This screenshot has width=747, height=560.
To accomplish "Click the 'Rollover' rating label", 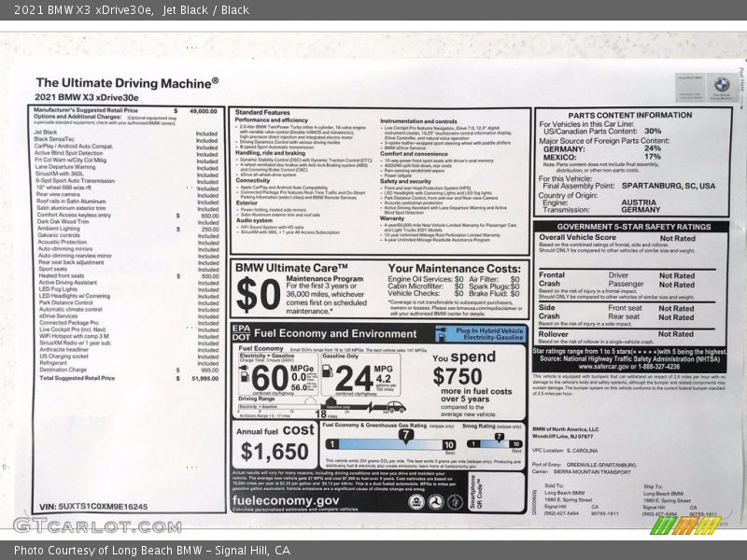I will (x=553, y=334).
